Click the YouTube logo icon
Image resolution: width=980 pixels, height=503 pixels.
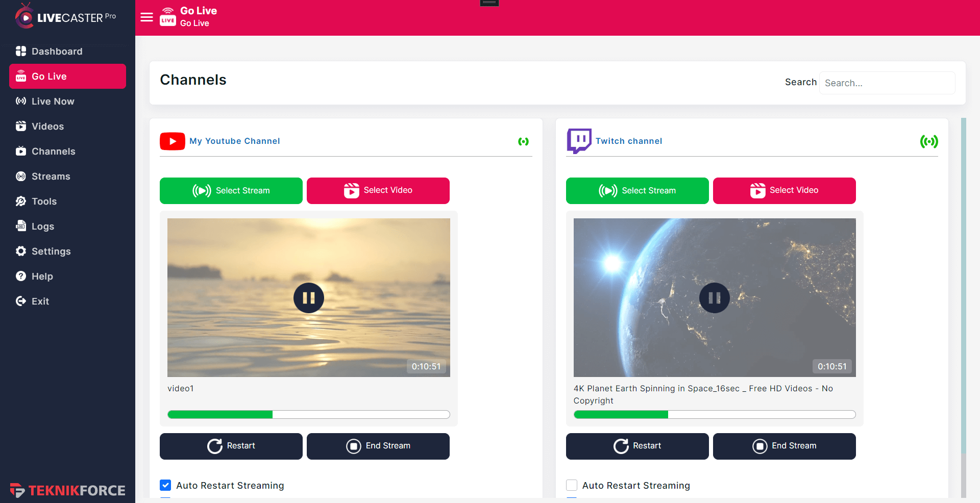click(x=173, y=141)
